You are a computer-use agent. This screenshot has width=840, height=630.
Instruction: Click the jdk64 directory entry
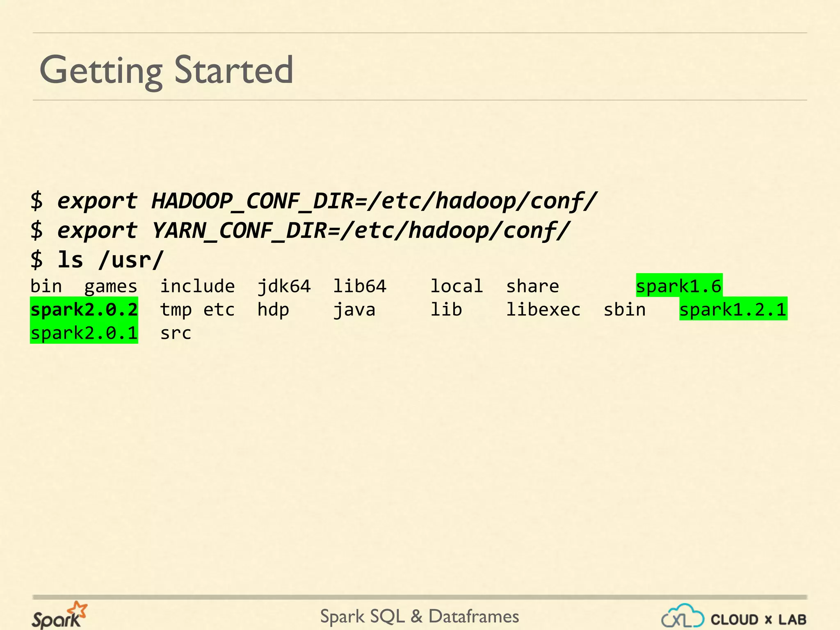(x=284, y=286)
